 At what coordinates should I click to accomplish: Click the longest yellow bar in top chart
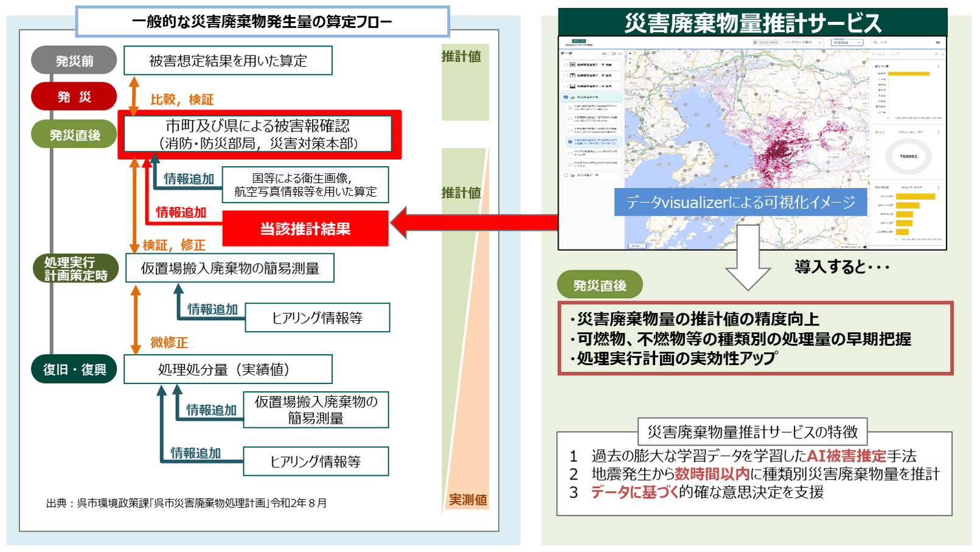click(908, 74)
